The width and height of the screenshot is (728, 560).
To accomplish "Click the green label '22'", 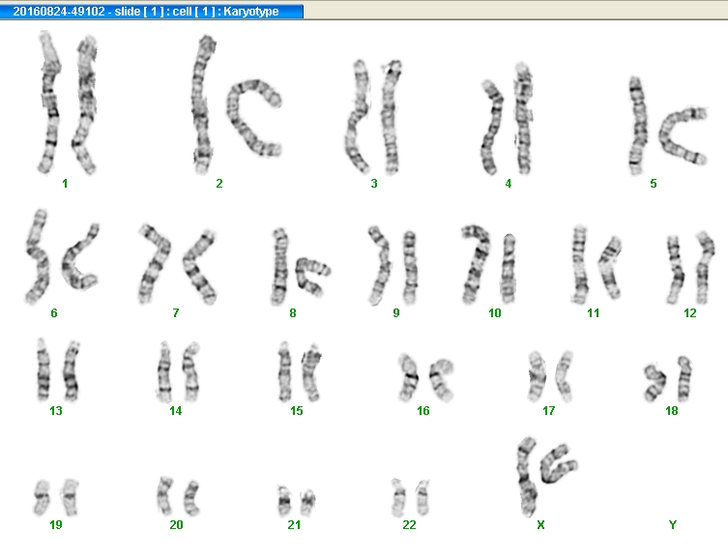I will click(409, 525).
